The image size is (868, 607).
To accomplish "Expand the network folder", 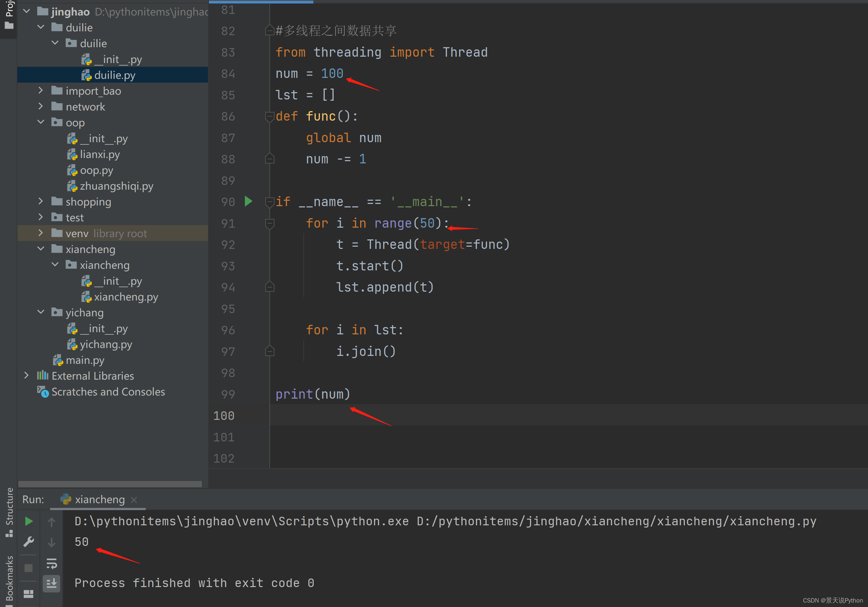I will pyautogui.click(x=41, y=106).
